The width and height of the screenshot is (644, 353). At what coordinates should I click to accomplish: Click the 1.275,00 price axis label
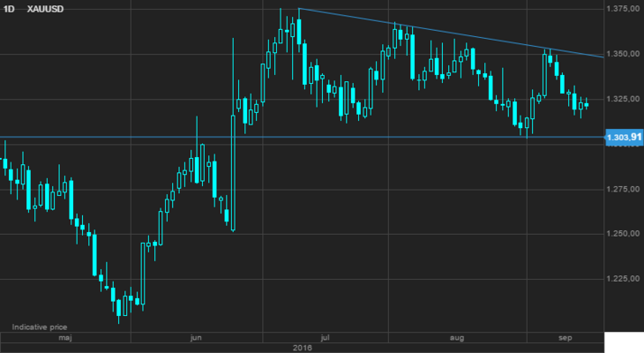[623, 189]
